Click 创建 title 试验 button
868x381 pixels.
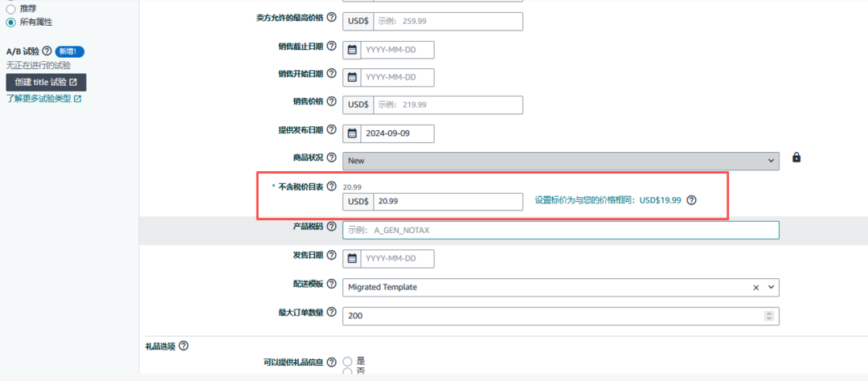coord(46,82)
